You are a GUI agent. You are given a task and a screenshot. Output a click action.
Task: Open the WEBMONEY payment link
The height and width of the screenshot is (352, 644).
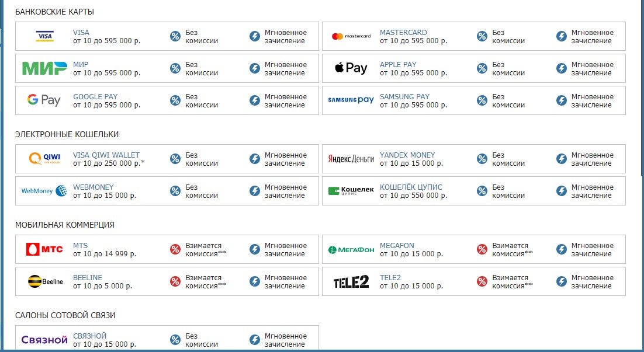[x=94, y=187]
